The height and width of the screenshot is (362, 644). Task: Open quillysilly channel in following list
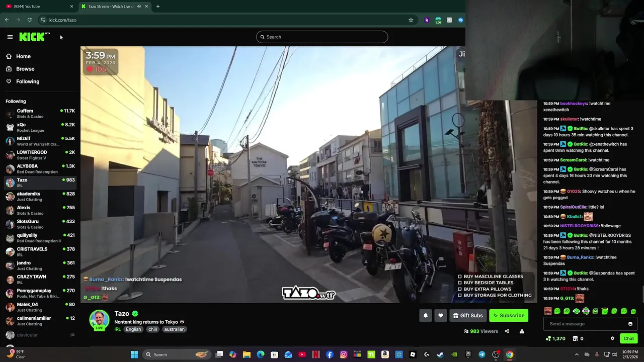point(40,238)
